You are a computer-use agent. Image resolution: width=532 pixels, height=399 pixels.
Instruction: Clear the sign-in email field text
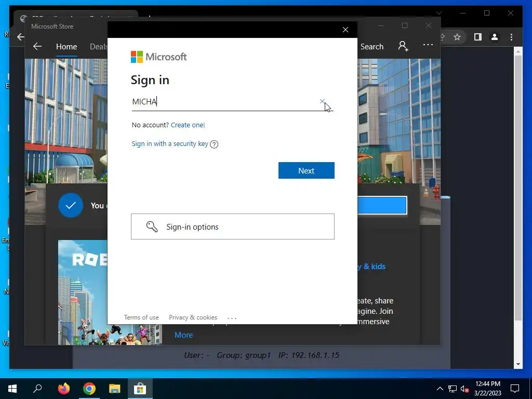point(322,101)
